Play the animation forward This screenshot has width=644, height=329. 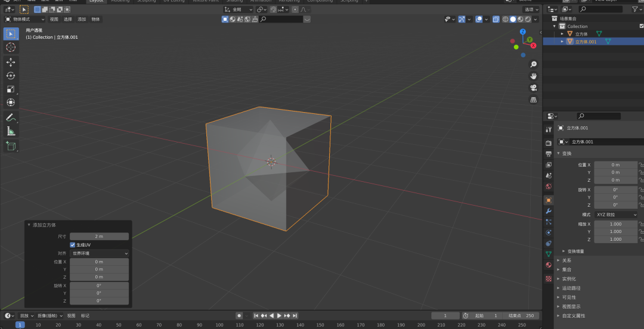[279, 316]
